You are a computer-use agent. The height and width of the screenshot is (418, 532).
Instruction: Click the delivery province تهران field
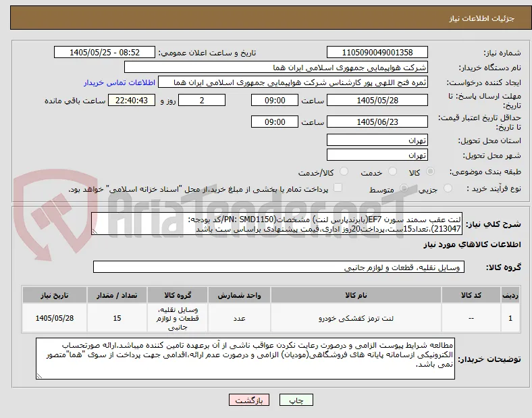tap(377, 140)
